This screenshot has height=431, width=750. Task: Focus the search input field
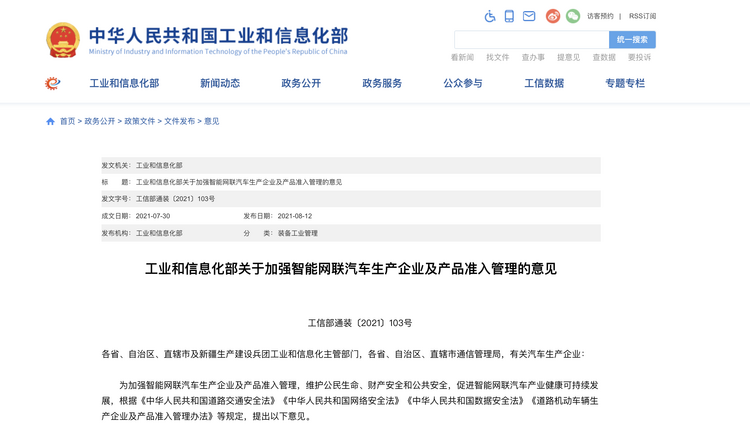(x=531, y=40)
